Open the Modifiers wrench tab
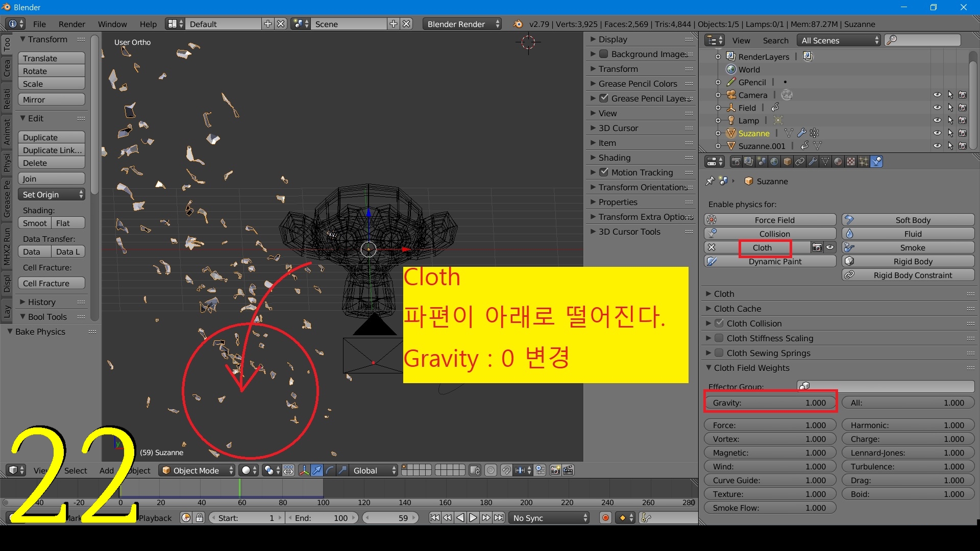This screenshot has height=551, width=980. [813, 162]
